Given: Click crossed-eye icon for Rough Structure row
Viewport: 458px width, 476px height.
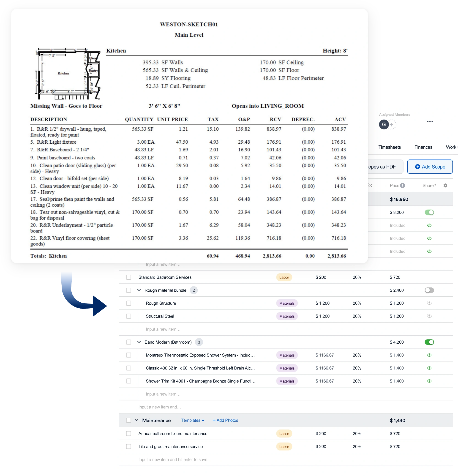Looking at the screenshot, I should tap(429, 303).
